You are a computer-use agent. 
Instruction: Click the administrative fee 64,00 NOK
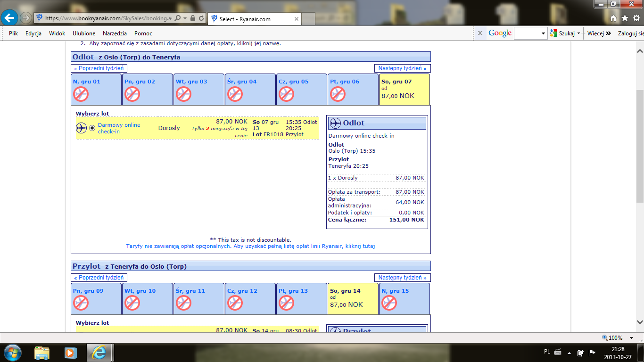410,202
